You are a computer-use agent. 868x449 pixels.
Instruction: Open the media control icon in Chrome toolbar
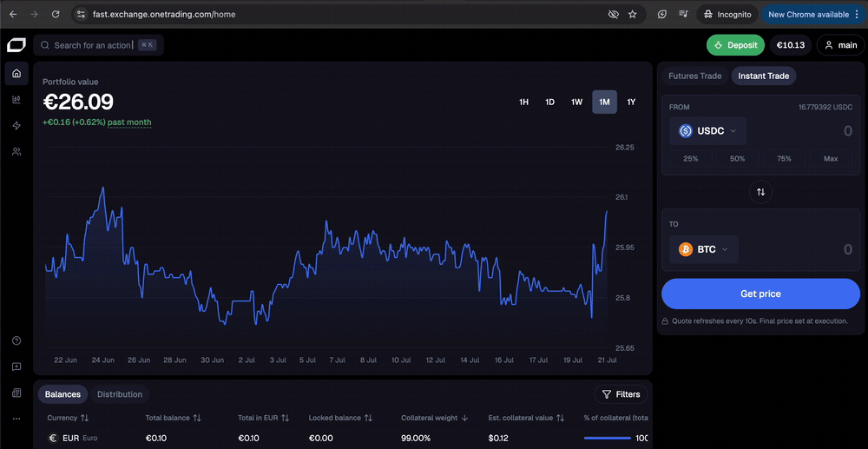point(683,15)
